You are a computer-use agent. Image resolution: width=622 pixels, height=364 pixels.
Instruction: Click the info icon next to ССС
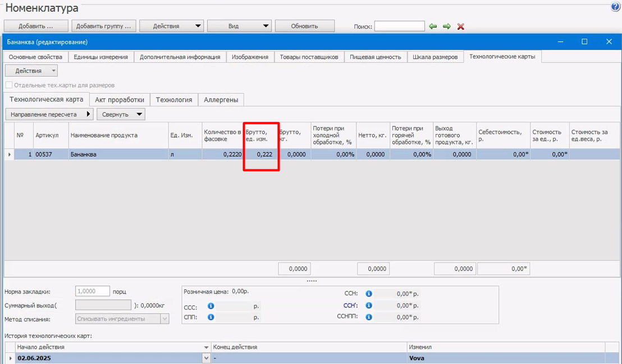(x=211, y=306)
